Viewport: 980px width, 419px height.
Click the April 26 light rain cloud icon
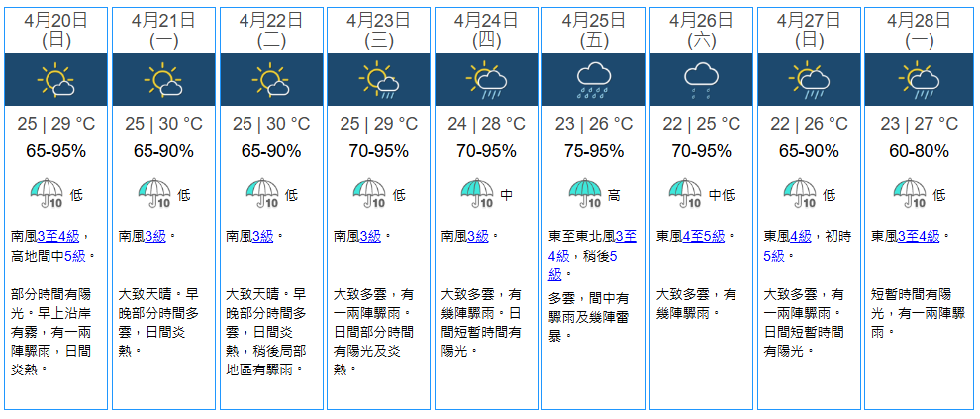click(x=701, y=80)
